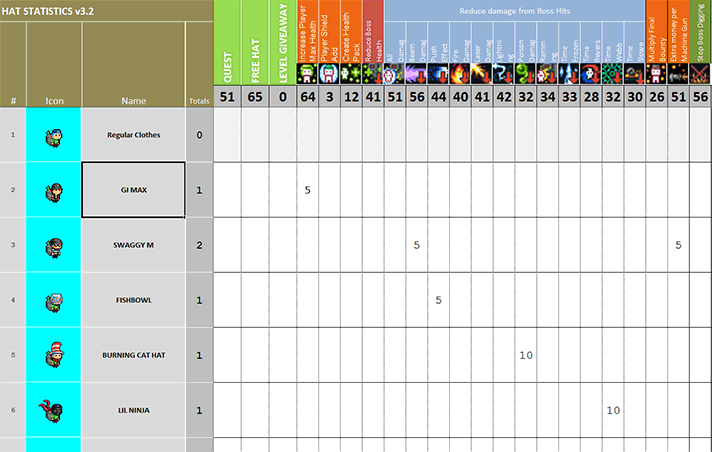Select the 'SWAGGY M' name cell
Image resolution: width=712 pixels, height=452 pixels.
pyautogui.click(x=134, y=245)
